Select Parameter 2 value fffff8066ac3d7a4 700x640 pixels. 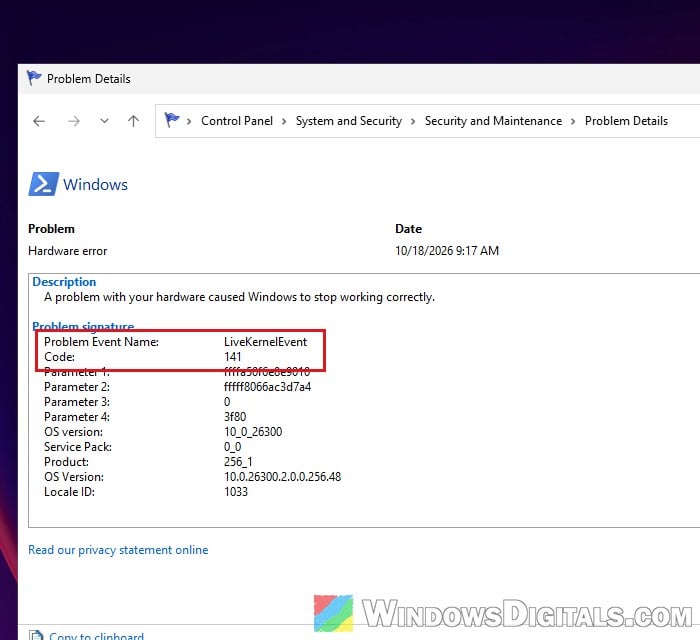click(267, 387)
